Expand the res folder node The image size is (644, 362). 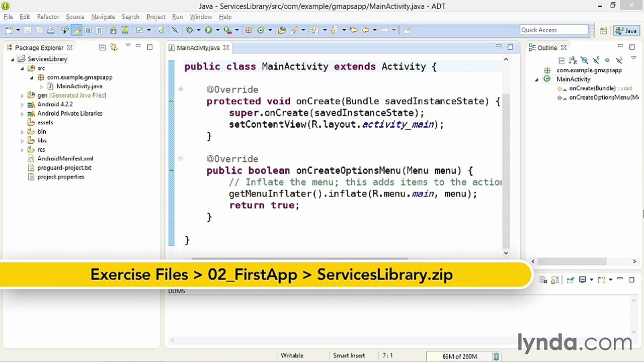pos(22,150)
